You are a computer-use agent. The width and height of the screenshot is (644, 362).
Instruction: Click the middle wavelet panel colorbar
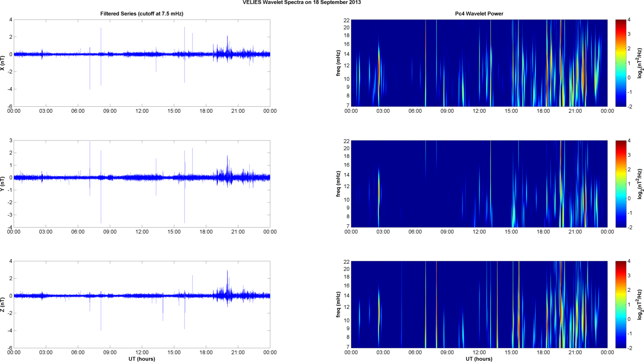(x=621, y=184)
